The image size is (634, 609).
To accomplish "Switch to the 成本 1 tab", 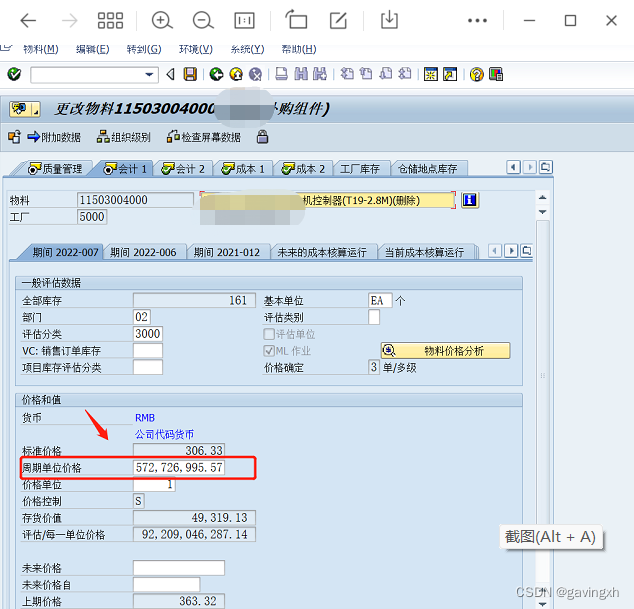I will (243, 168).
